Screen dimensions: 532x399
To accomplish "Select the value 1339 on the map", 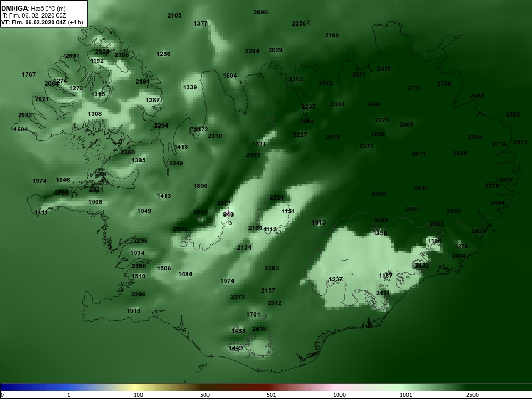I will coord(190,87).
